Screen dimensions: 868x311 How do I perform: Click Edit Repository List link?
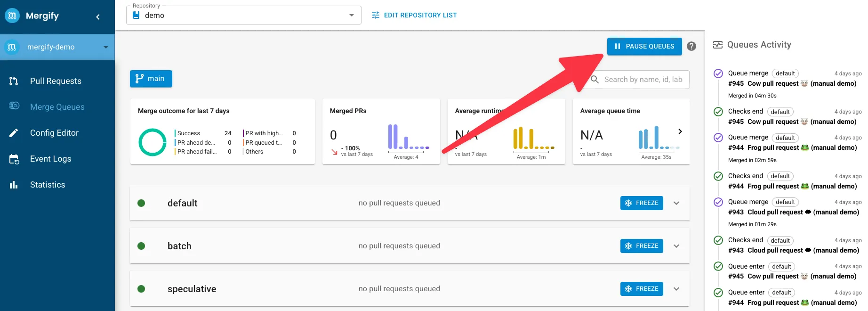click(414, 15)
